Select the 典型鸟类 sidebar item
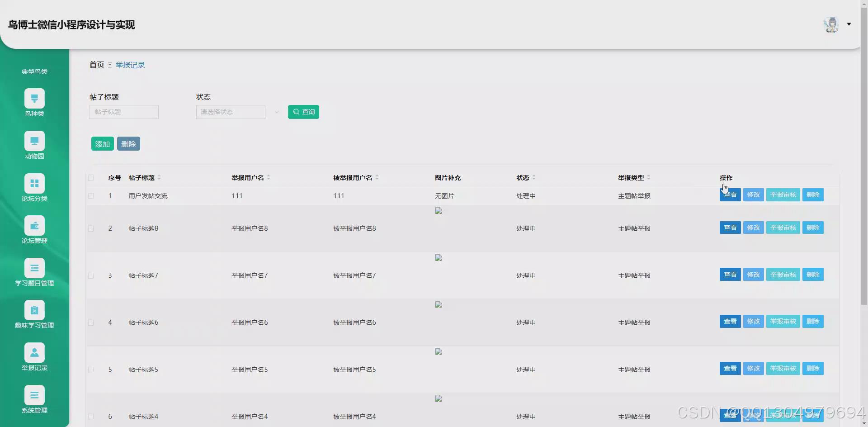This screenshot has height=427, width=868. pos(34,71)
